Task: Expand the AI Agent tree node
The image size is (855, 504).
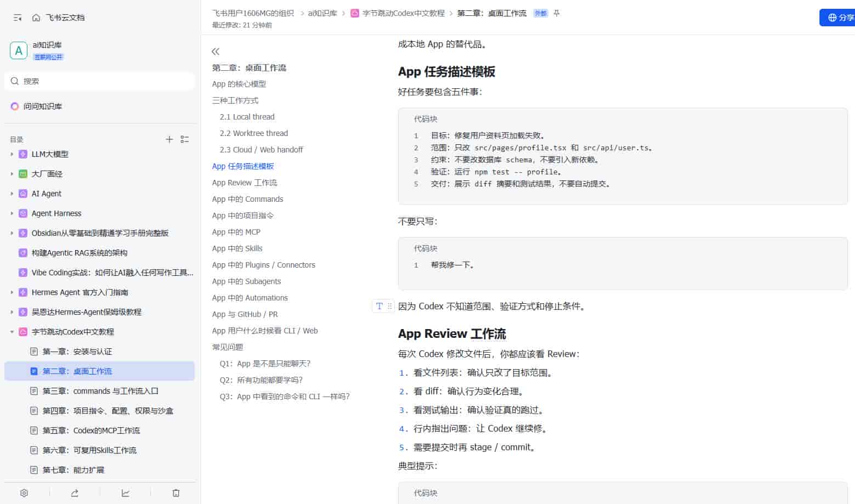Action: pos(12,194)
